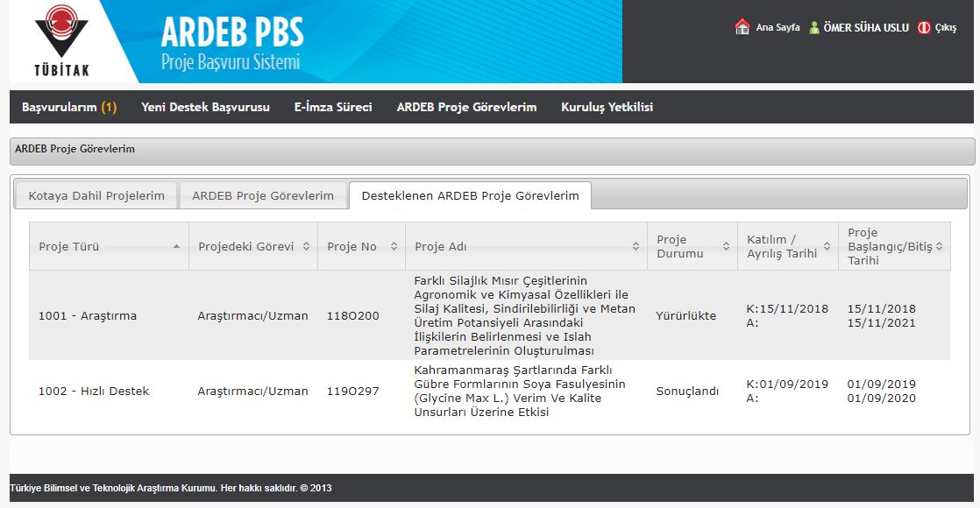Switch to ARDEB Proje Görevlerim tab
Viewport: 980px width, 508px height.
click(262, 195)
